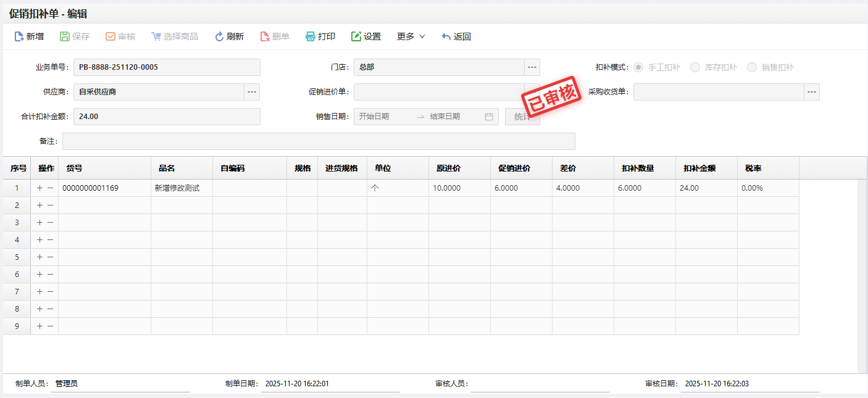Click the minus icon in row 1
This screenshot has width=868, height=398.
tap(50, 188)
